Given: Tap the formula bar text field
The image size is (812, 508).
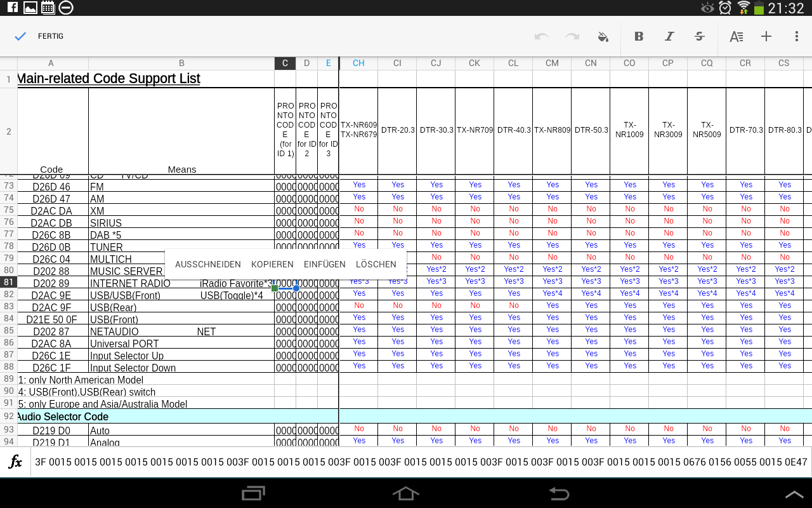Looking at the screenshot, I should coord(419,462).
